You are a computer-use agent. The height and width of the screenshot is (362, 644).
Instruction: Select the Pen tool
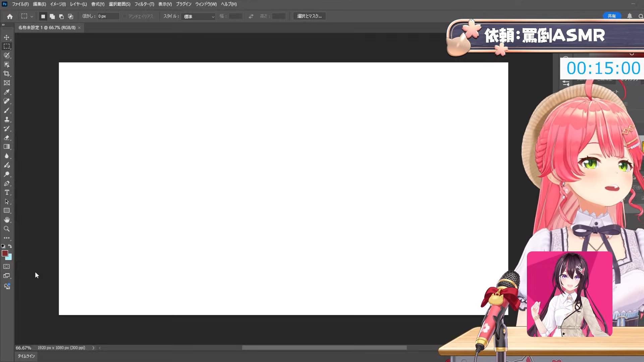pyautogui.click(x=7, y=183)
